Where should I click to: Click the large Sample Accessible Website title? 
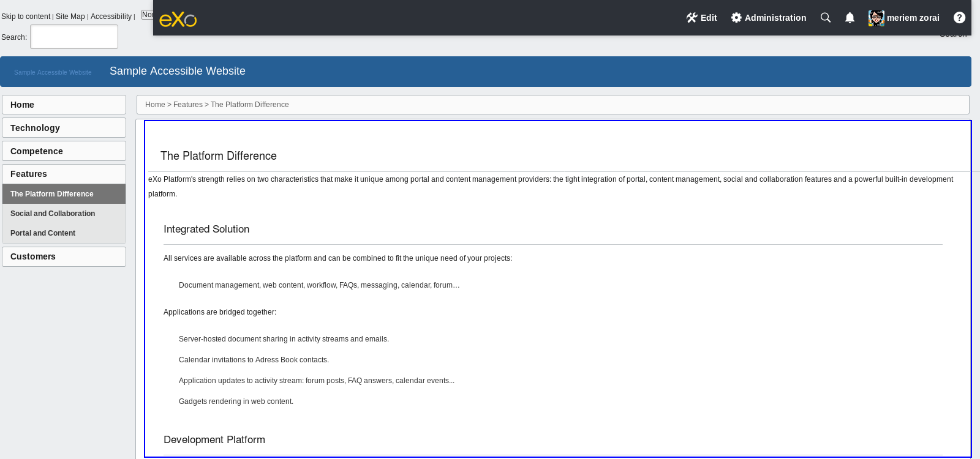178,71
